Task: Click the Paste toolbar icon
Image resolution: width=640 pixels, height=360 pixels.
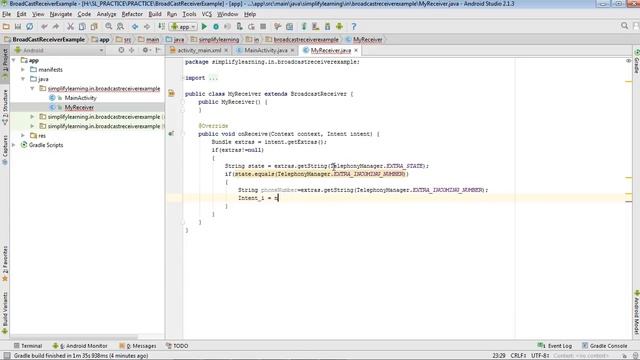Action: tap(94, 27)
